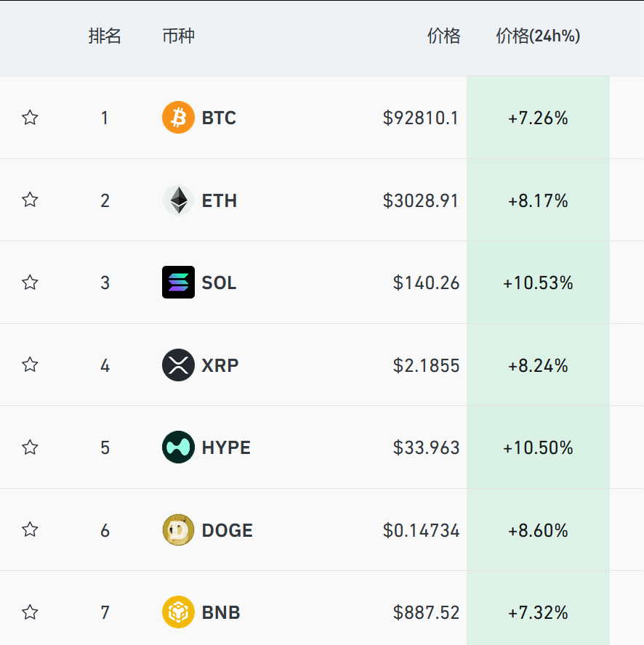Click the Solana logo icon
The width and height of the screenshot is (644, 645).
(x=178, y=283)
